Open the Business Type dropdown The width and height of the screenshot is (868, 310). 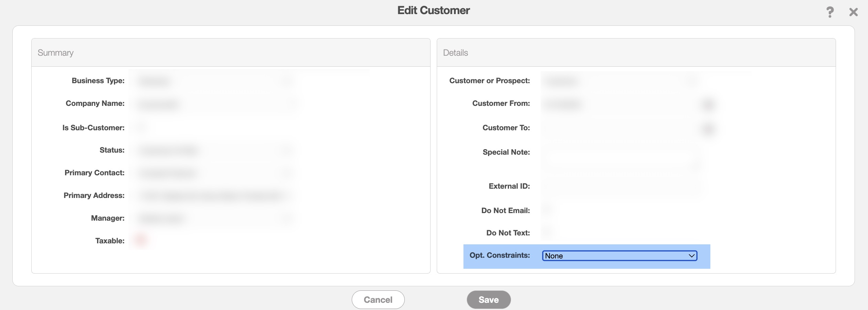coord(213,81)
